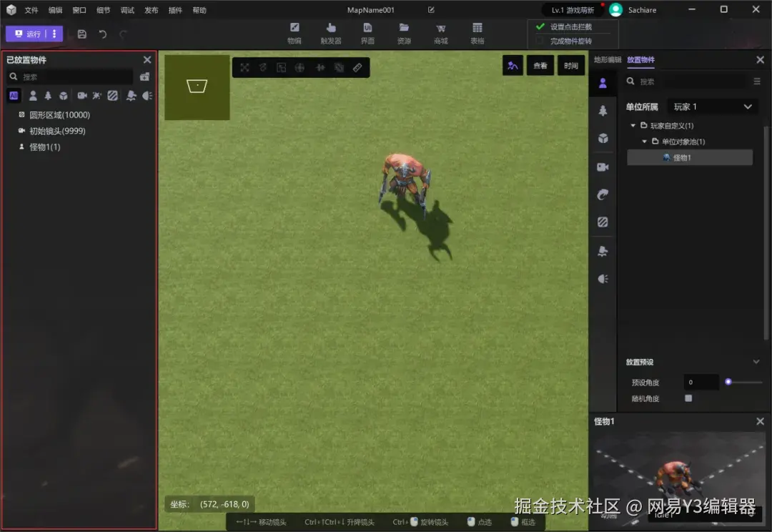Open the 物编 object editor
The width and height of the screenshot is (772, 532).
point(295,34)
